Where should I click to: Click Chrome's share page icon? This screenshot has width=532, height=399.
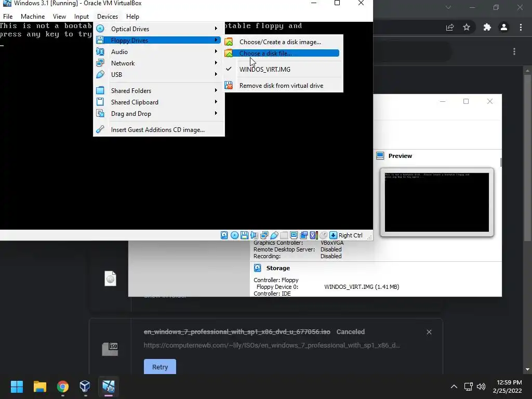tap(450, 28)
